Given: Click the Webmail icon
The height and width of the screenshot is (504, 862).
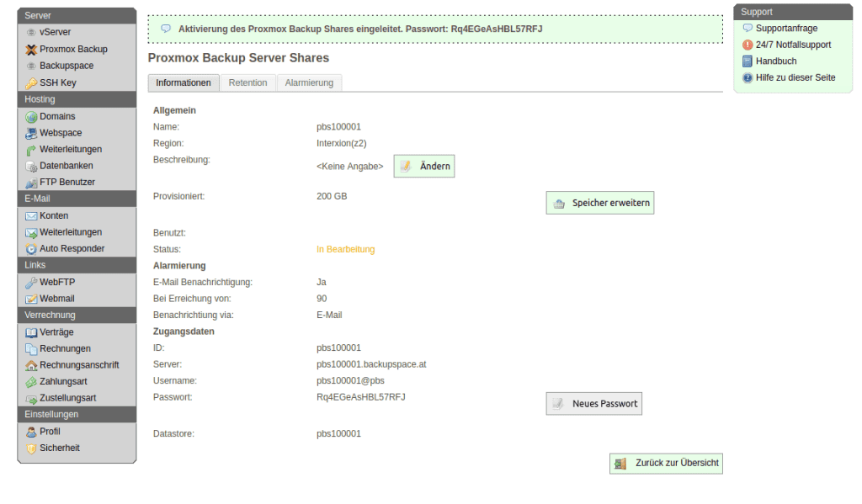Looking at the screenshot, I should coord(31,299).
